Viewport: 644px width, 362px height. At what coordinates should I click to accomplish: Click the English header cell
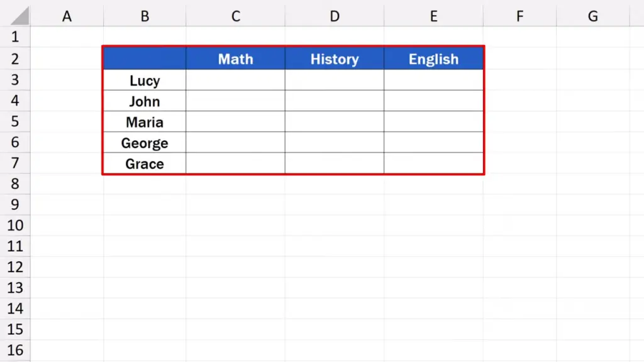pos(433,59)
